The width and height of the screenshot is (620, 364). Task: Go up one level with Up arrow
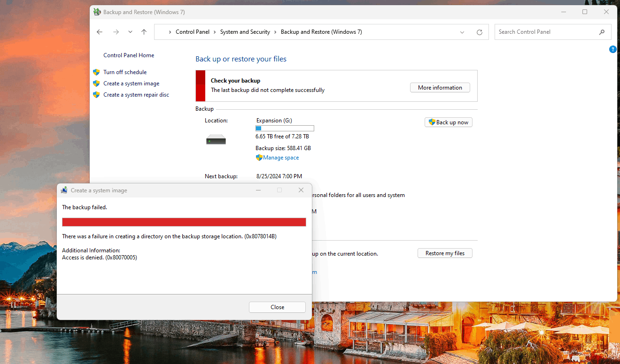point(144,32)
